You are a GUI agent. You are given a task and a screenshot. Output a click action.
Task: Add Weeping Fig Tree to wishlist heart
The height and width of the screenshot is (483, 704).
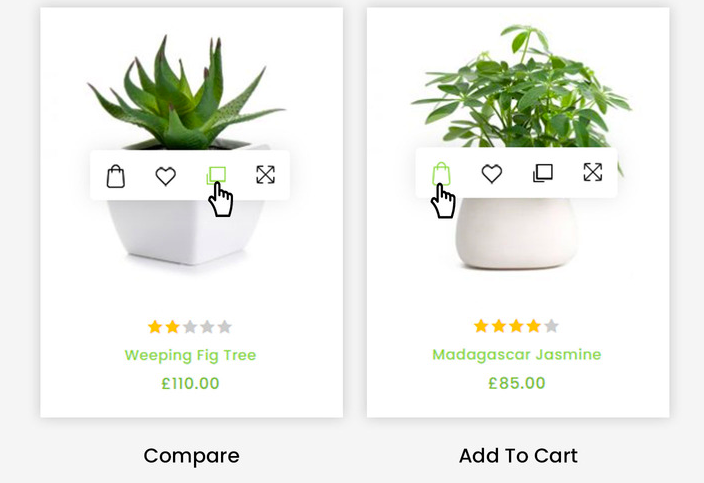pyautogui.click(x=166, y=176)
